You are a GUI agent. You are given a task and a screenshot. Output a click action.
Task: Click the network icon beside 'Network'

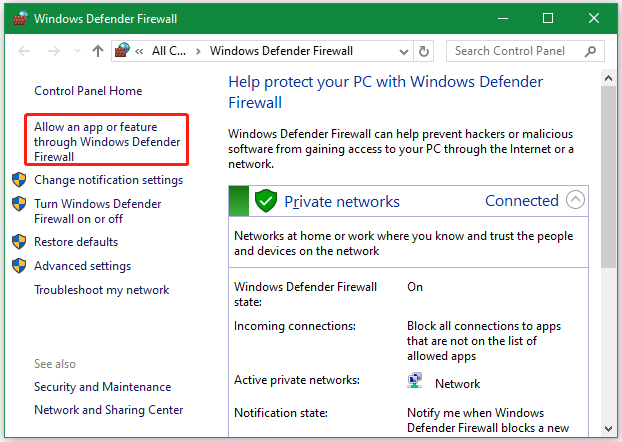(x=415, y=381)
